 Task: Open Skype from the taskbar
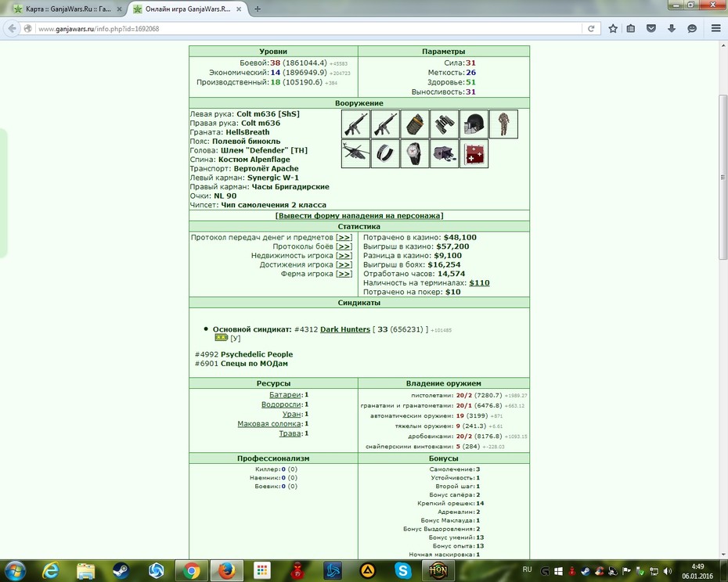click(402, 570)
